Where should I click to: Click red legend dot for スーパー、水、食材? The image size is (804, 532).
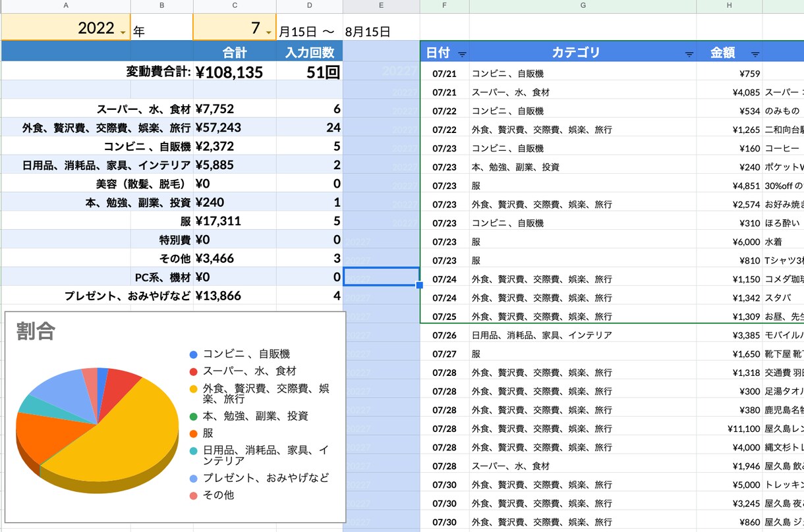click(194, 371)
